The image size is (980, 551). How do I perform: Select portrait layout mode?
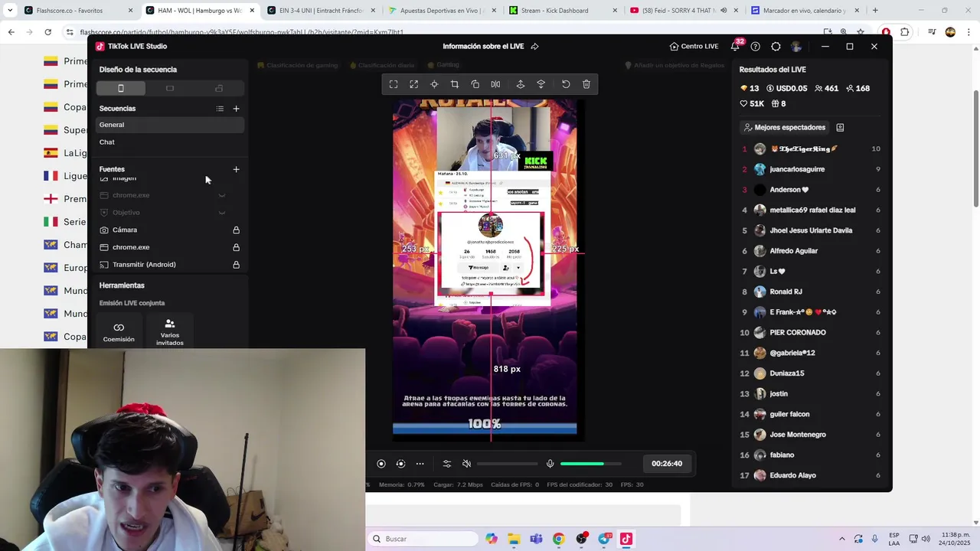121,89
